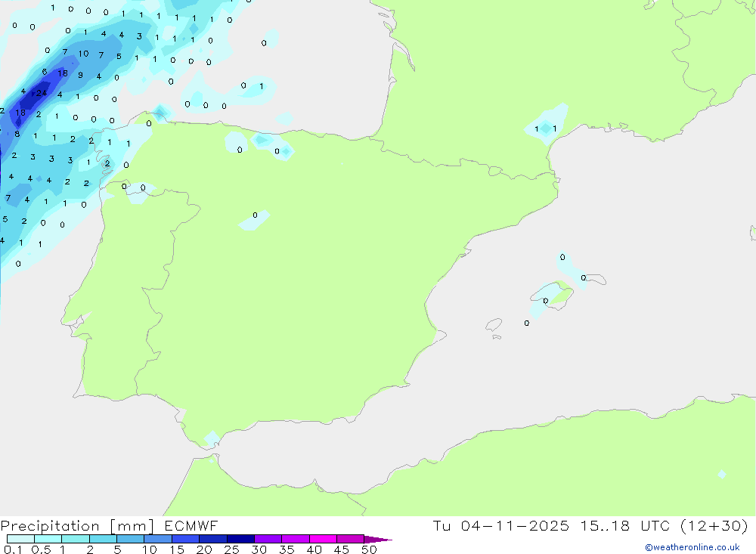Screen dimensions: 756x554
Task: Select the 25–30 mm dark navy swatch
Action: [x=240, y=539]
